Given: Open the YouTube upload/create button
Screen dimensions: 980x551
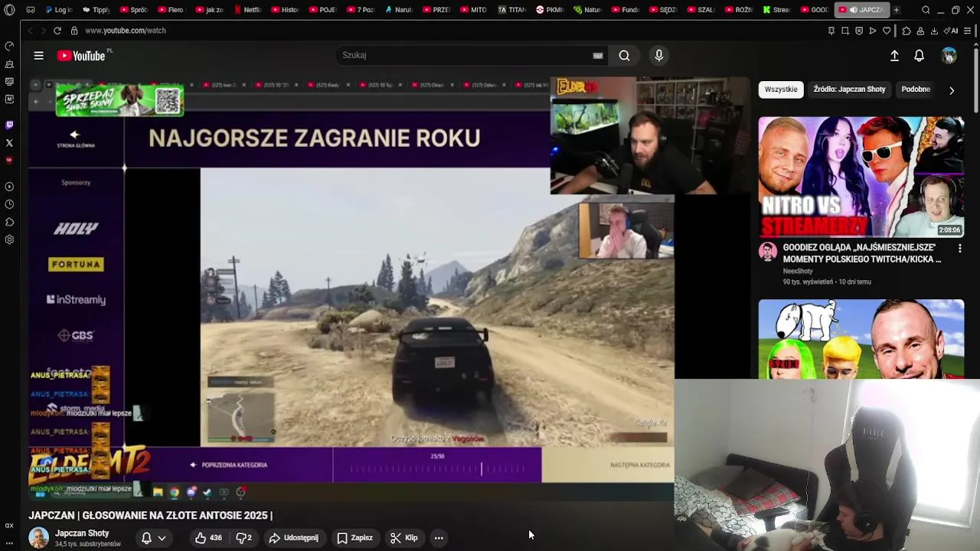Looking at the screenshot, I should pos(894,55).
